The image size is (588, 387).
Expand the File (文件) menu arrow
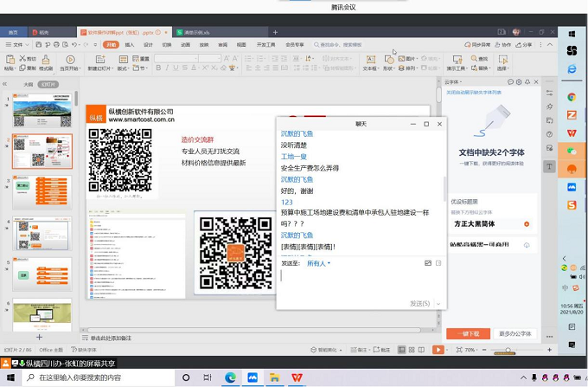27,45
